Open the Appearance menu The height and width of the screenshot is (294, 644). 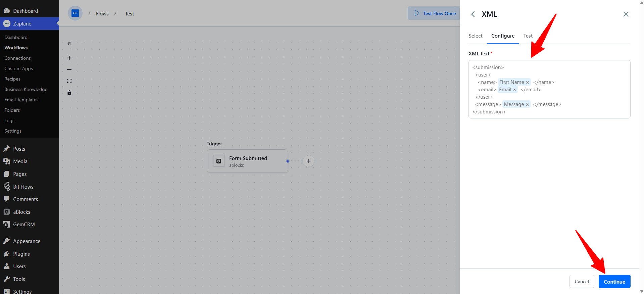pyautogui.click(x=27, y=241)
